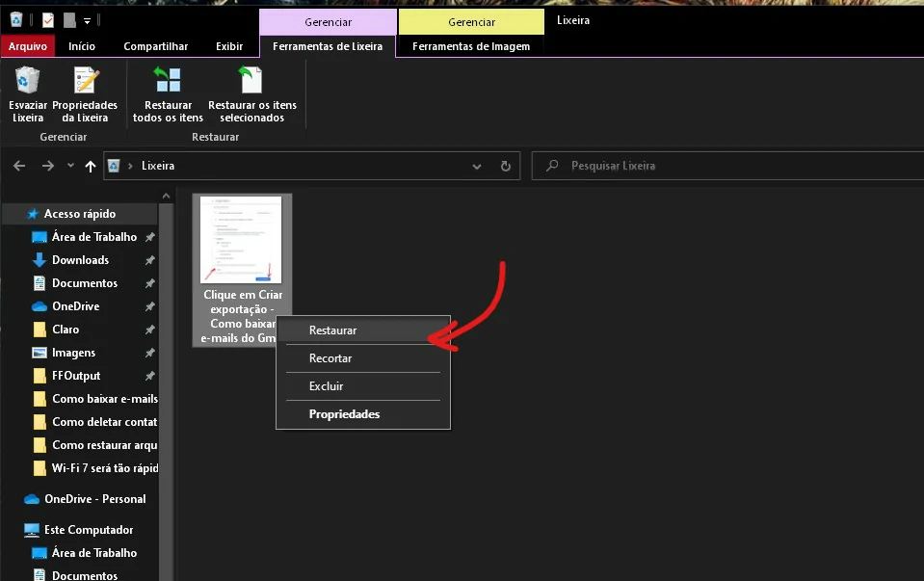The image size is (924, 581).
Task: Select the Ferramentas de Imagem tab
Action: click(x=471, y=46)
